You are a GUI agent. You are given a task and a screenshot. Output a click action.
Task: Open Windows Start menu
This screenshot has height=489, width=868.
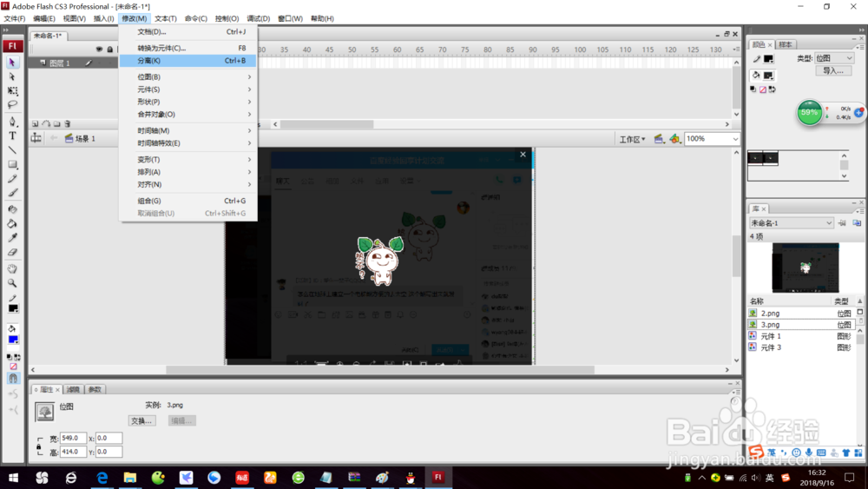click(x=13, y=478)
